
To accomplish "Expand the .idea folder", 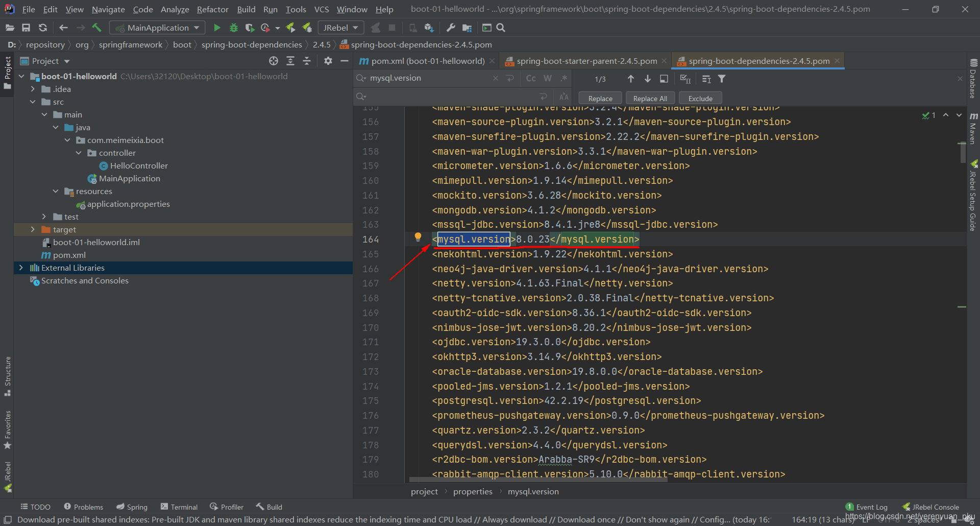I will pos(33,89).
